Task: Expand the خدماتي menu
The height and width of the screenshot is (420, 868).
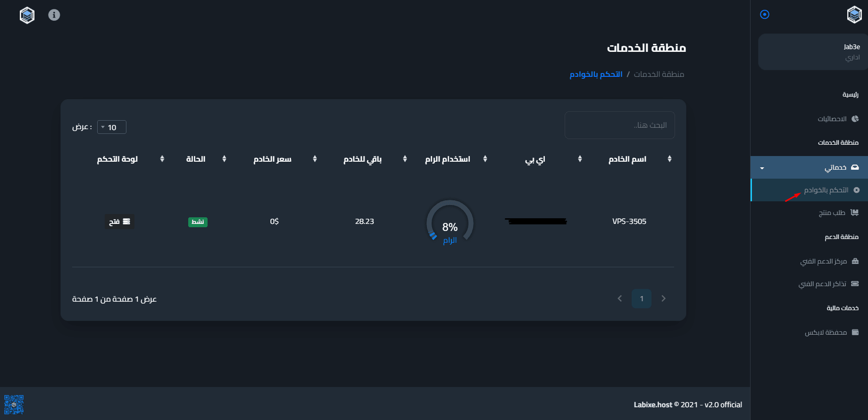Action: (x=809, y=167)
